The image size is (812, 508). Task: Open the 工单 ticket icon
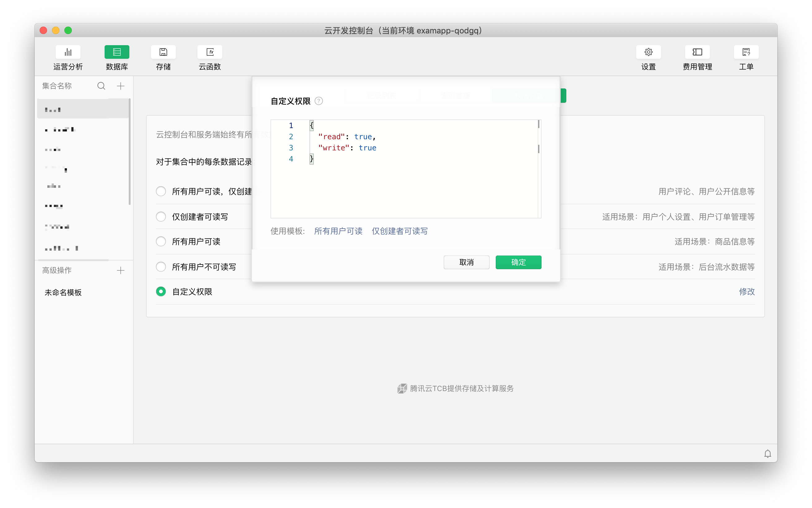746,52
